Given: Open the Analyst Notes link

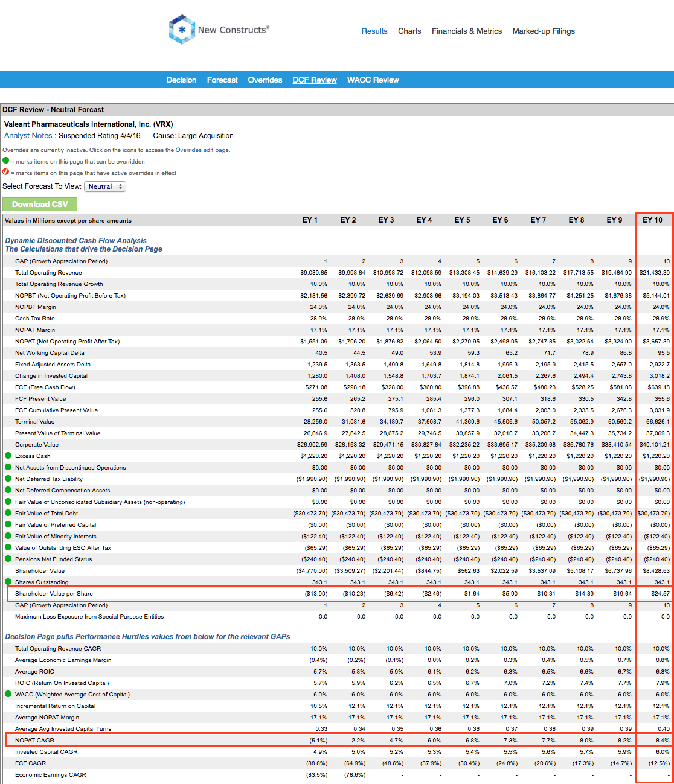Looking at the screenshot, I should click(28, 136).
